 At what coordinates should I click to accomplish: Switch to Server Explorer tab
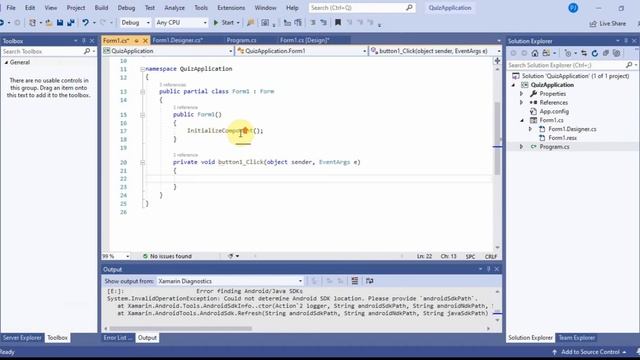tap(22, 338)
